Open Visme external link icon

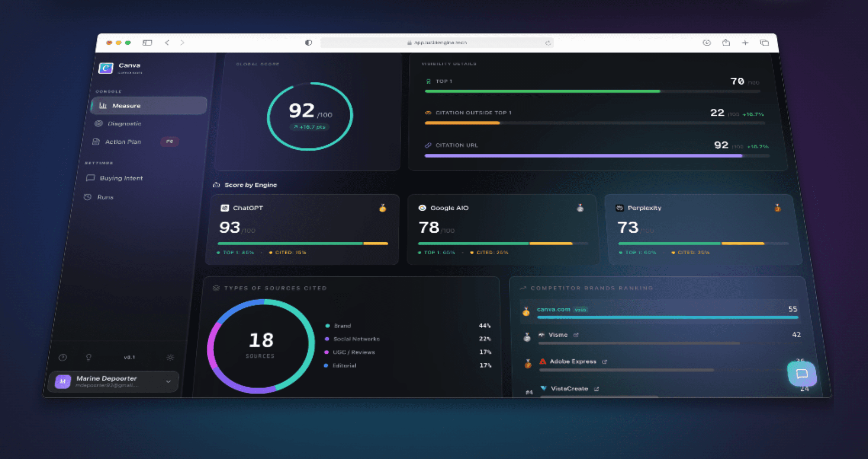[576, 335]
